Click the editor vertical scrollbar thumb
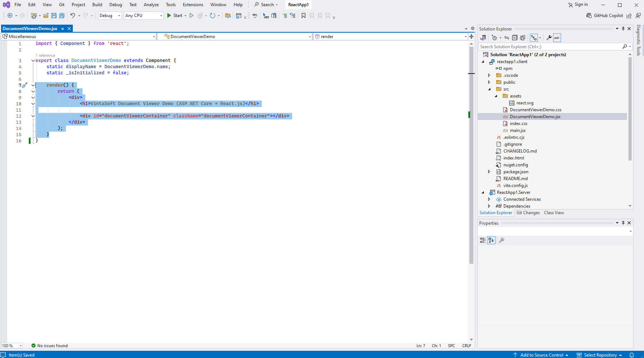Viewport: 644px width, 358px height. point(471,155)
